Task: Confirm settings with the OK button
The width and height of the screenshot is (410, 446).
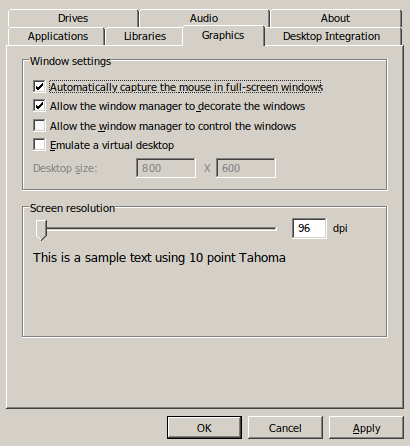Action: [x=204, y=428]
